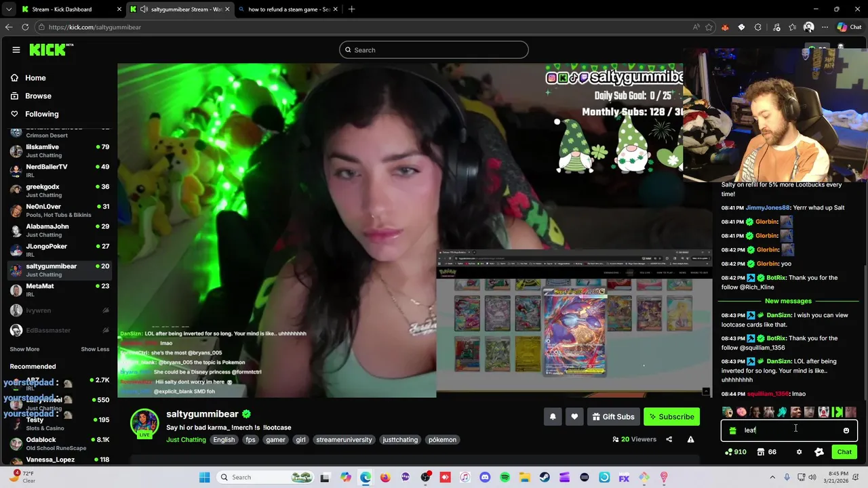868x488 pixels.
Task: Open Vanessa_Lopez recommended channel
Action: click(59, 460)
